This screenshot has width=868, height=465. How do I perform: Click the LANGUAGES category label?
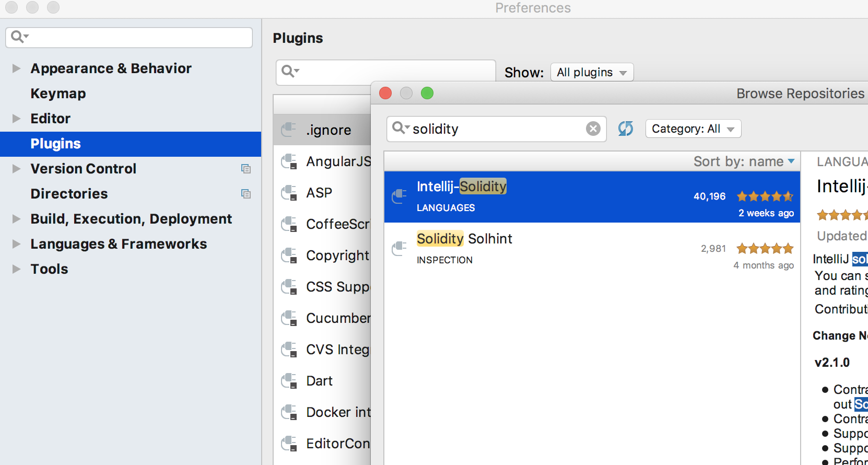pos(445,208)
